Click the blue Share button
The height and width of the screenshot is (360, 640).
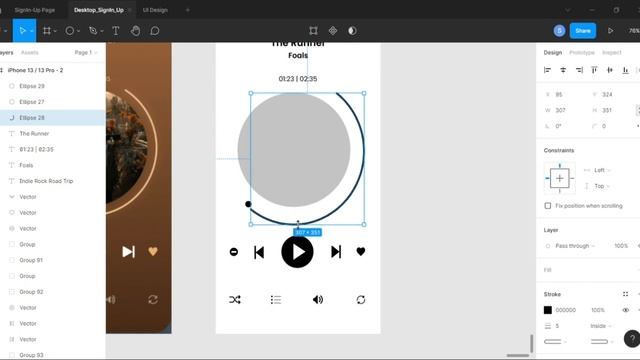click(x=583, y=31)
